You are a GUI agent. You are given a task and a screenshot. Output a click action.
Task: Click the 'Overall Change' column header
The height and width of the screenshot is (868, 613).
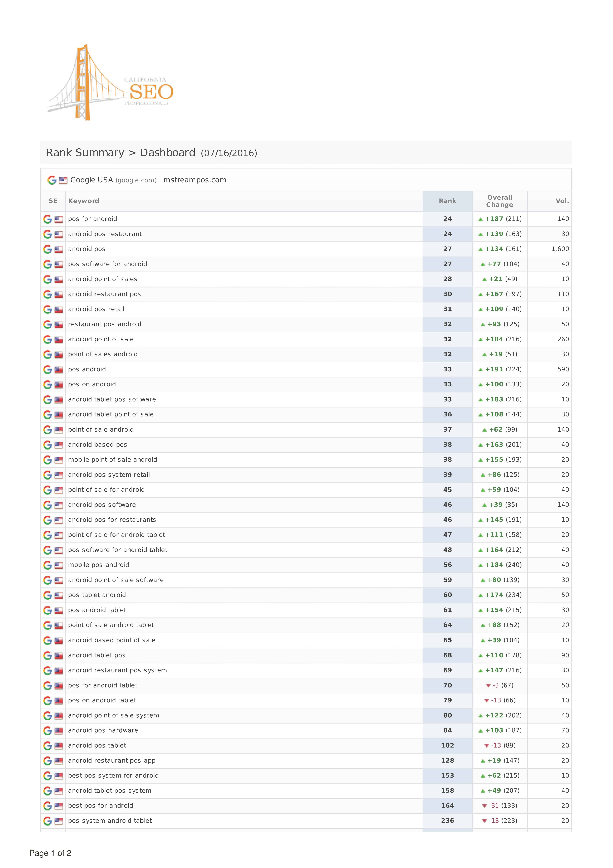pyautogui.click(x=500, y=201)
